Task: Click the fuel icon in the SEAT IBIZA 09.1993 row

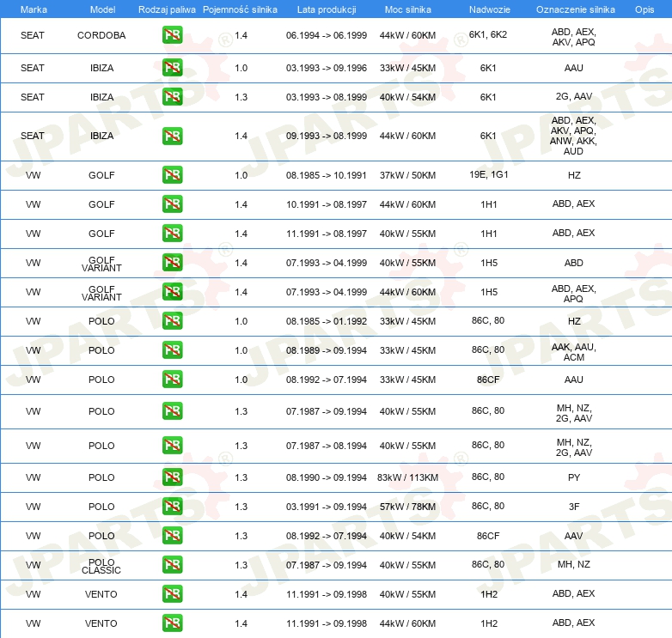Action: pos(172,137)
